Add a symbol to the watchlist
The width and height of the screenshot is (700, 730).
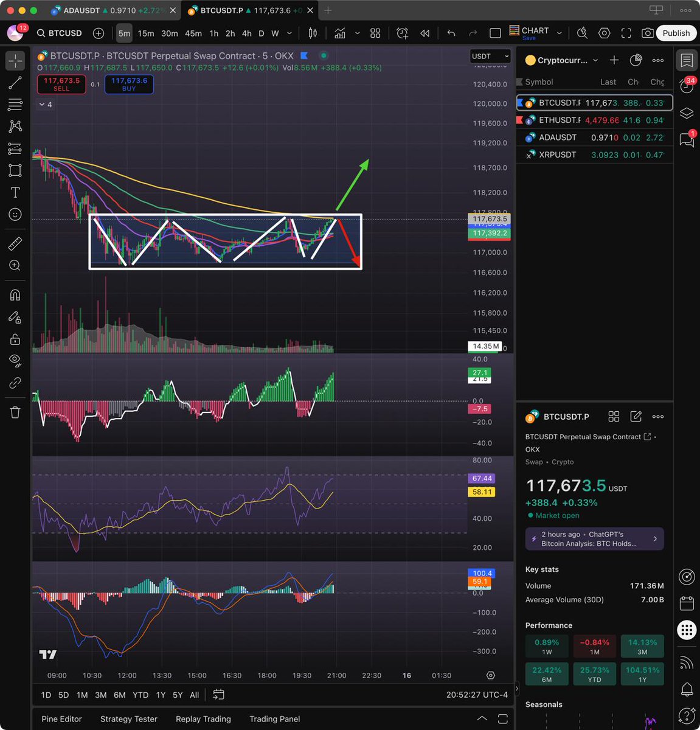coord(614,60)
